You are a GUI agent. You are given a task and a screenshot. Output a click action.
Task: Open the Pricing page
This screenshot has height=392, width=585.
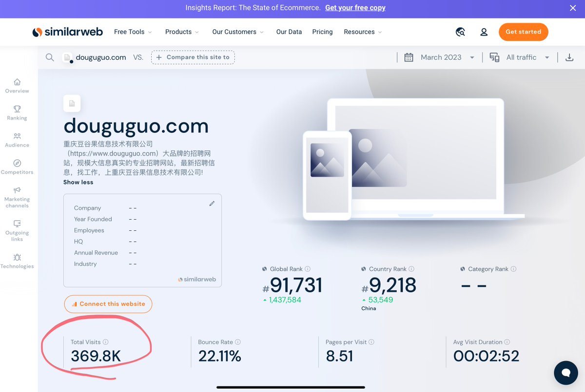pos(322,32)
